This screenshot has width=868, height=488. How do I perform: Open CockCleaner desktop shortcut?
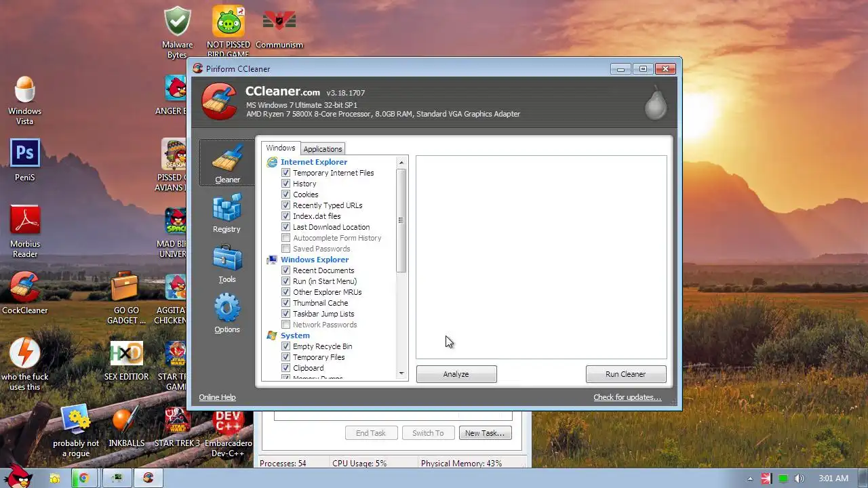click(x=25, y=293)
